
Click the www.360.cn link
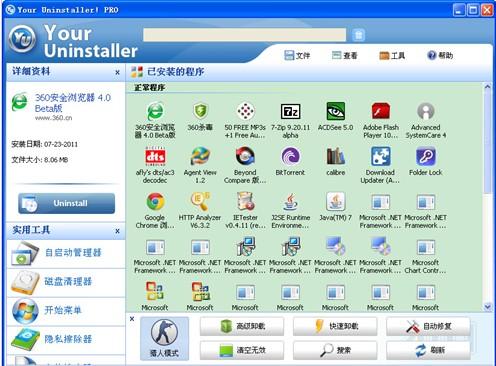coord(54,118)
